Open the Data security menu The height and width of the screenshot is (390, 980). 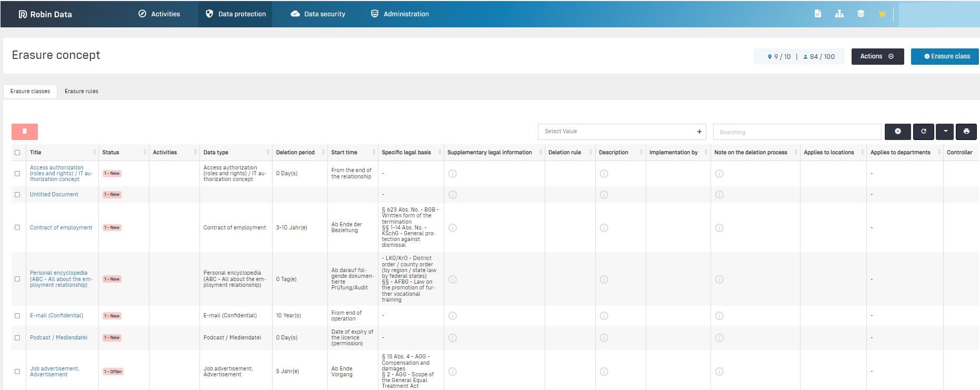point(318,14)
